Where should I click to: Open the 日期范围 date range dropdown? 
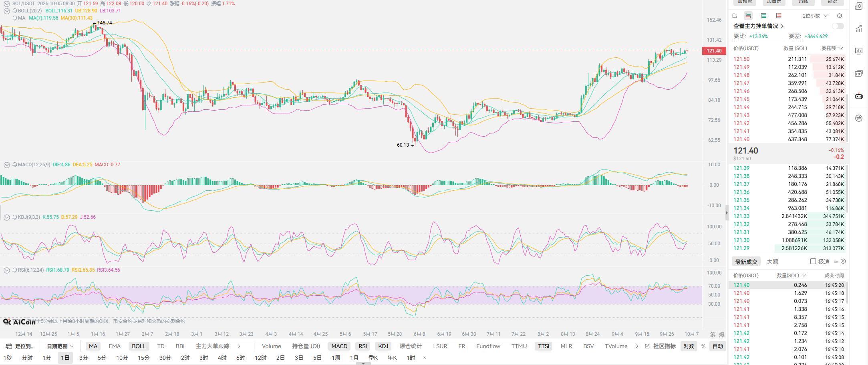pos(60,346)
